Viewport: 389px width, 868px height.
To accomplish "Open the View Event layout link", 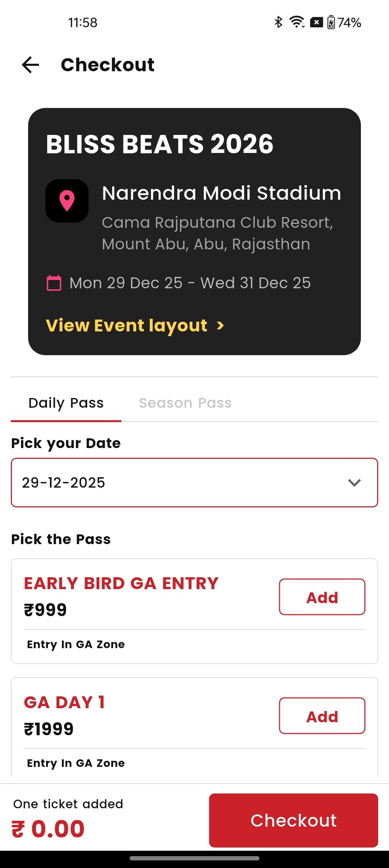I will pyautogui.click(x=127, y=326).
